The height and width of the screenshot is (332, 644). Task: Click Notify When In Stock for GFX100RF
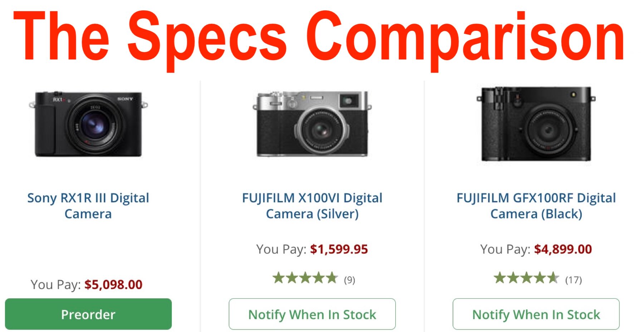tap(536, 314)
